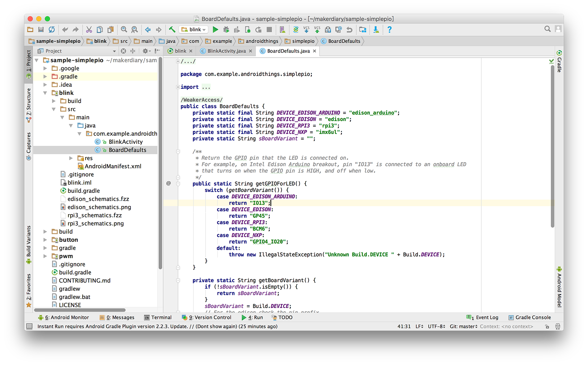The width and height of the screenshot is (588, 365).
Task: Click the Undo arrow in toolbar
Action: 65,30
